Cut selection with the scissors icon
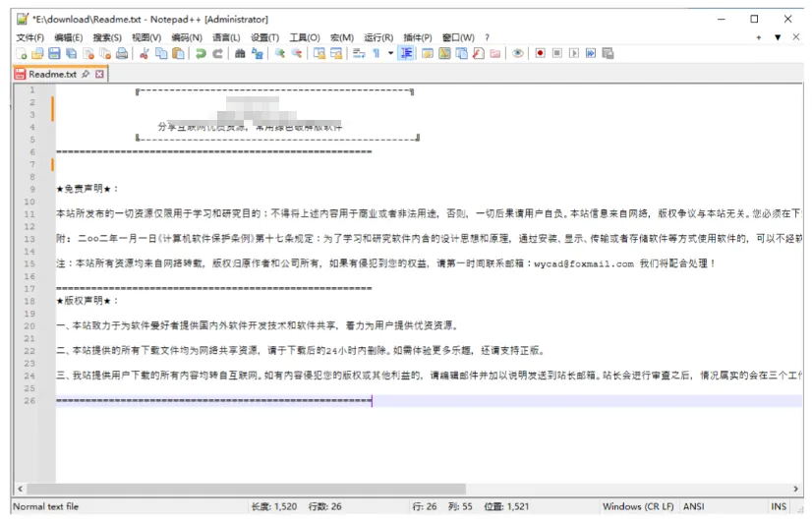812x522 pixels. coord(145,53)
